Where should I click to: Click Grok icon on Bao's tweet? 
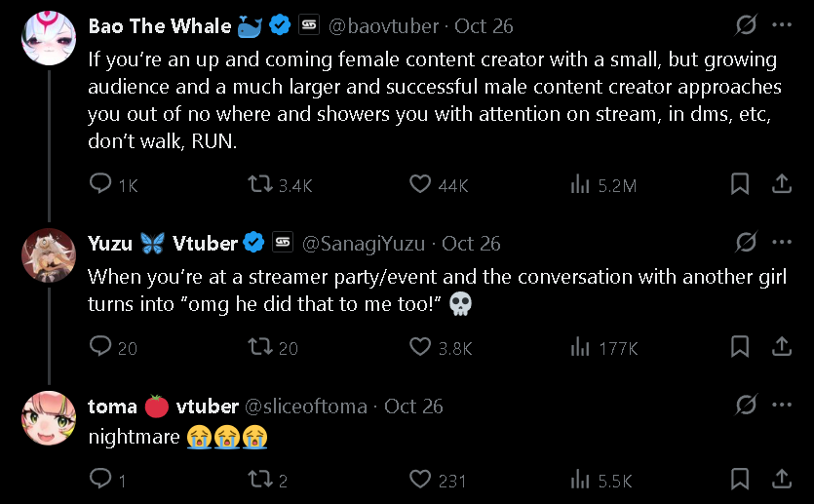click(x=747, y=24)
